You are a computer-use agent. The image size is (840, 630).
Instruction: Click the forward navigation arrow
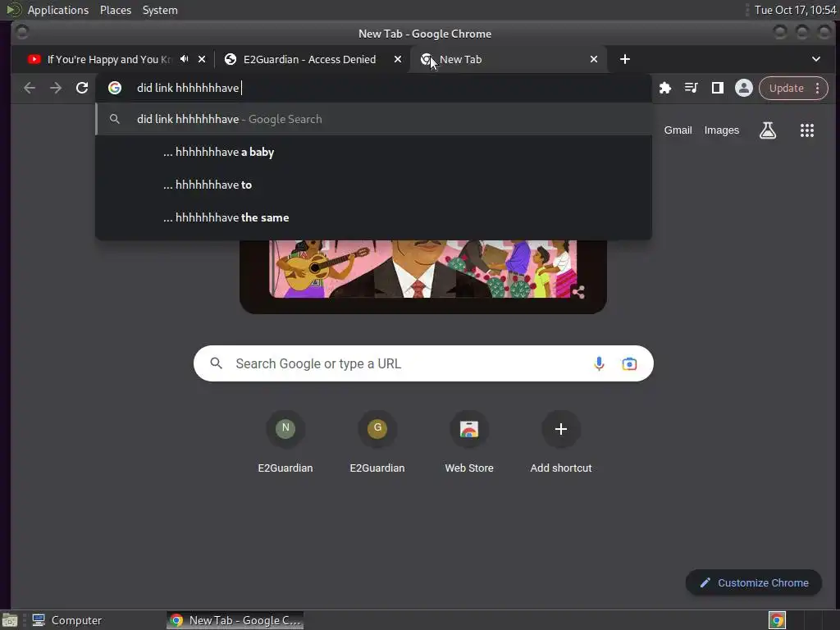click(x=56, y=88)
